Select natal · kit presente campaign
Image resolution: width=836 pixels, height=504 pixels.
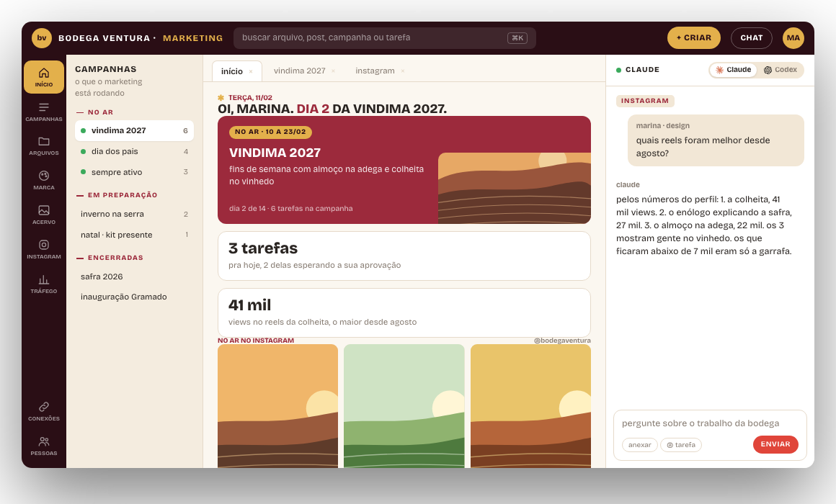(134, 235)
